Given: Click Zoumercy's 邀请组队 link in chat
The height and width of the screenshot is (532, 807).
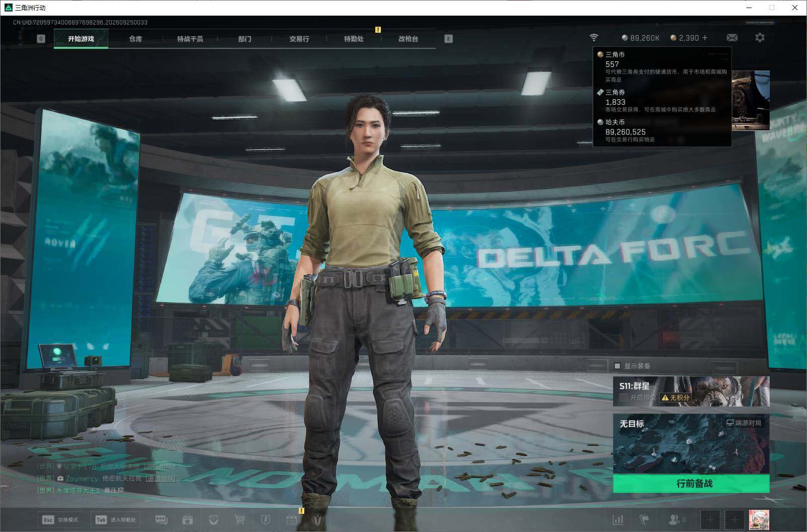Looking at the screenshot, I should coord(161,479).
